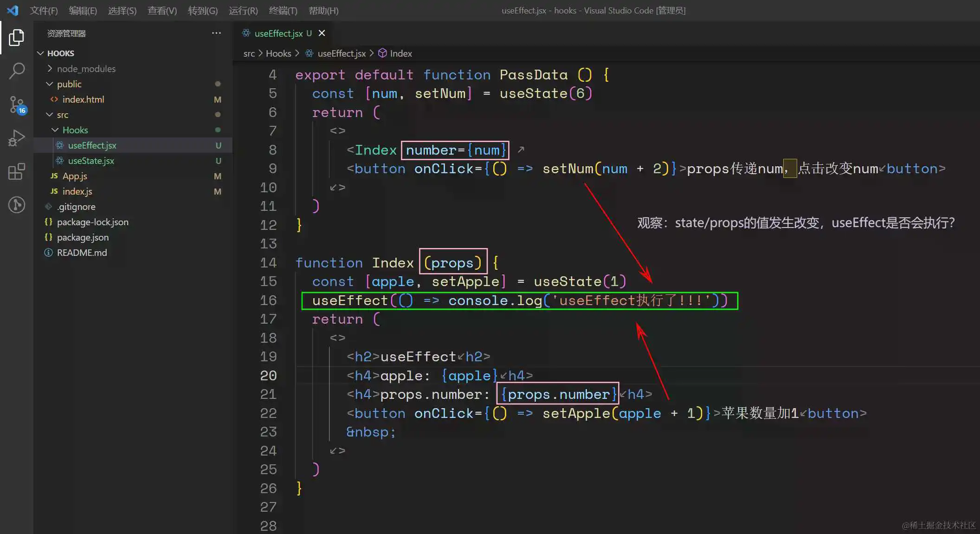980x534 pixels.
Task: Open the Search view in the activity bar
Action: pos(17,71)
